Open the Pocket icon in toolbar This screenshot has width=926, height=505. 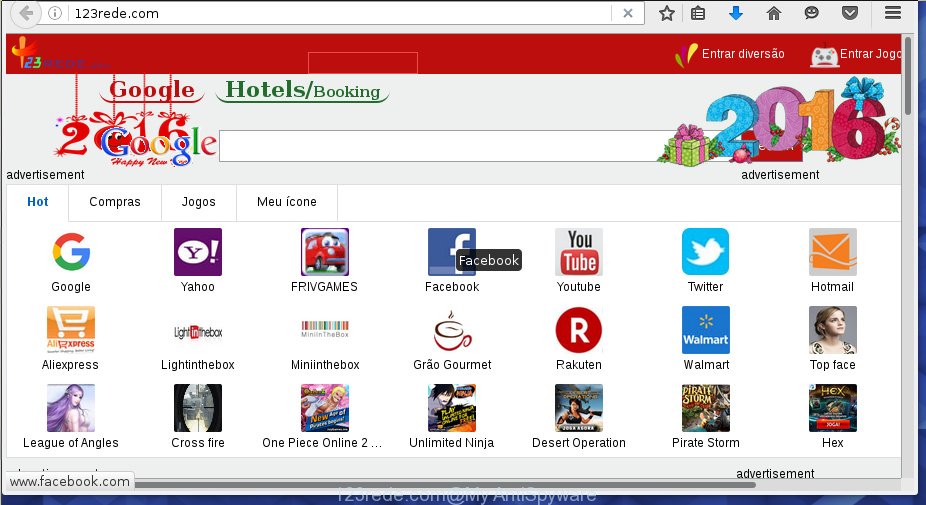click(x=850, y=13)
